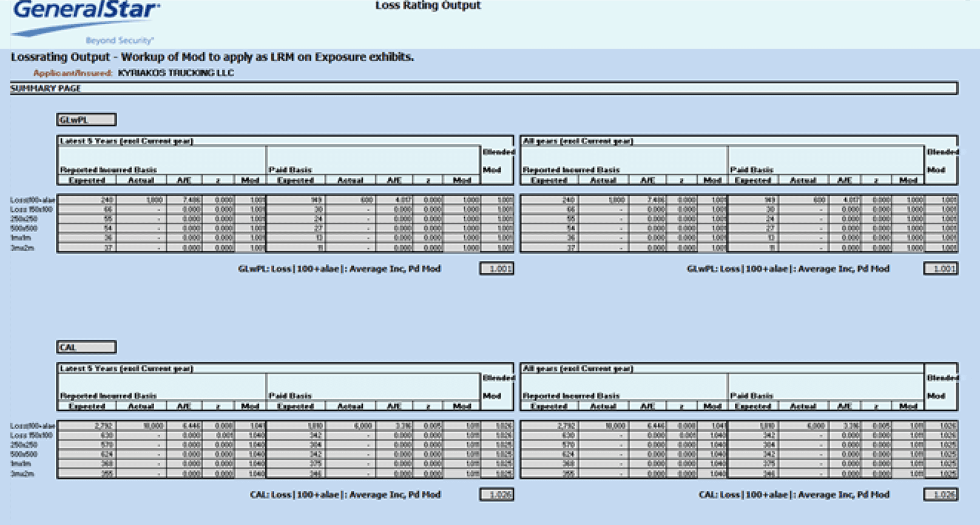Screen dimensions: 980x525
Task: Select the Loss Rating Output title
Action: pyautogui.click(x=428, y=5)
